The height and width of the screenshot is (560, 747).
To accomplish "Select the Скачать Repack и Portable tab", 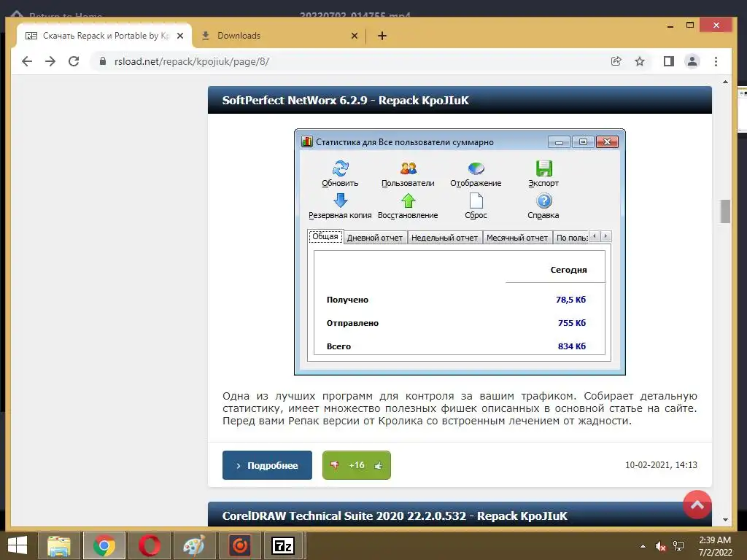I will point(104,36).
